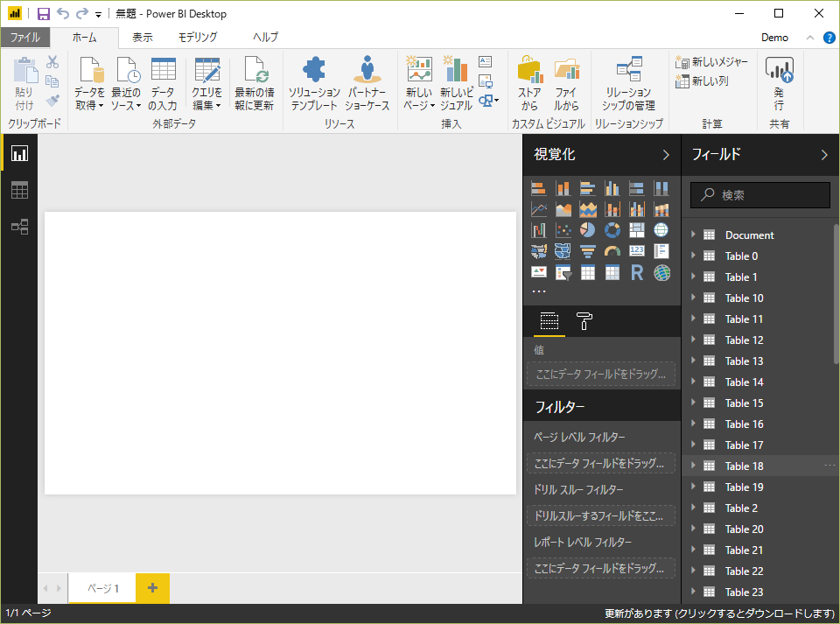Switch to ホーム ribbon tab
Screen dimensions: 840x624
(85, 38)
